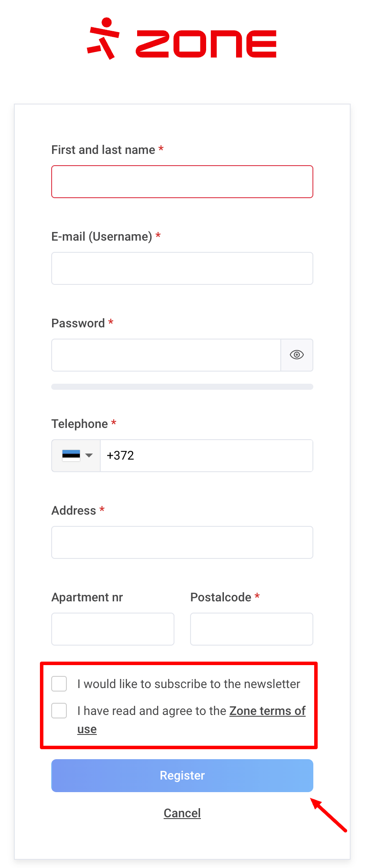This screenshot has width=368, height=868.
Task: Click the password strength indicator bar
Action: pos(182,387)
